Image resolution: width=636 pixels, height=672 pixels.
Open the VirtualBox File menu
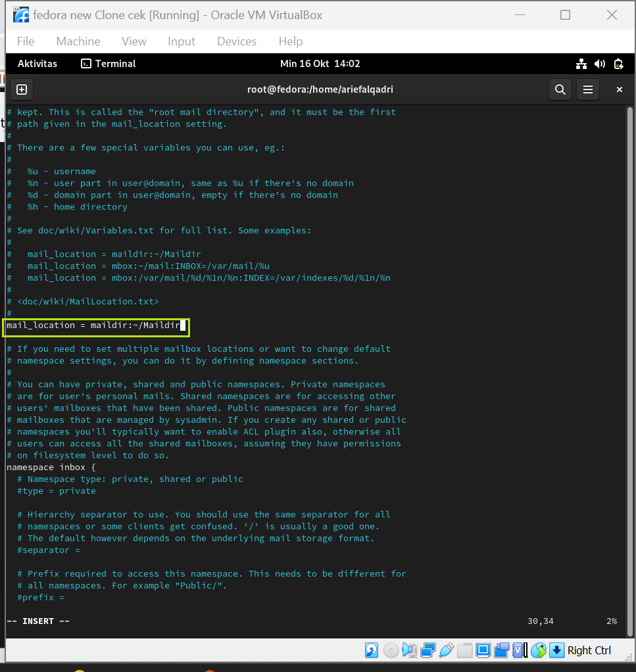tap(25, 41)
